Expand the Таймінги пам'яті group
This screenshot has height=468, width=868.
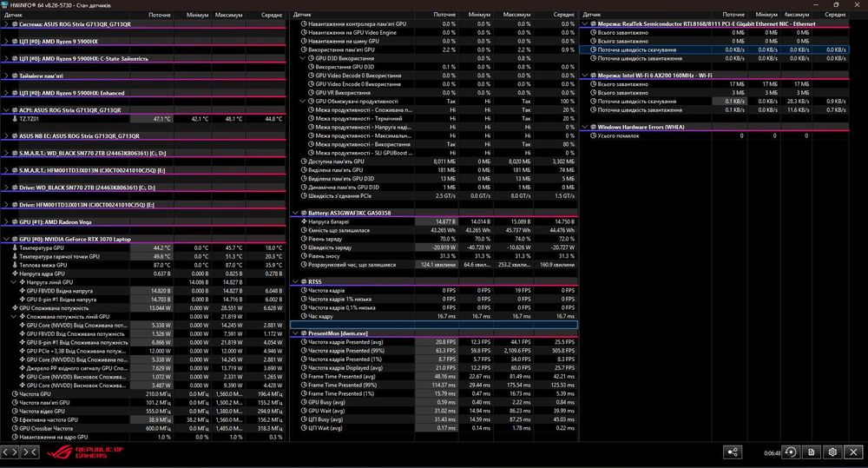point(6,76)
